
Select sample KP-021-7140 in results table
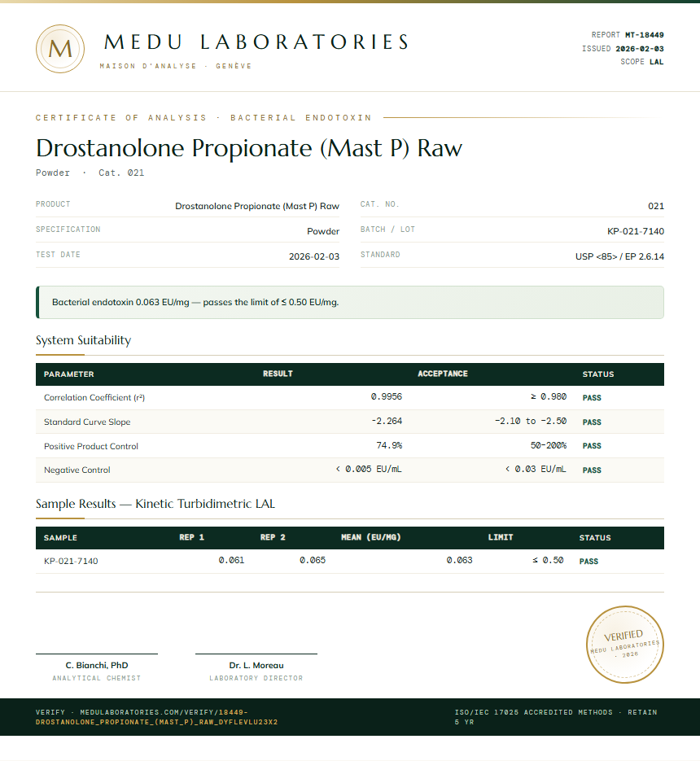[x=71, y=561]
